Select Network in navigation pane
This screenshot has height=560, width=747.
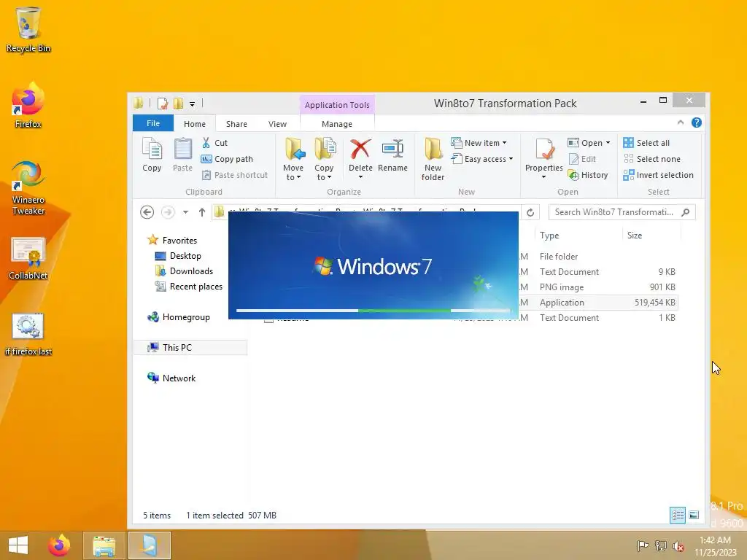pos(171,378)
